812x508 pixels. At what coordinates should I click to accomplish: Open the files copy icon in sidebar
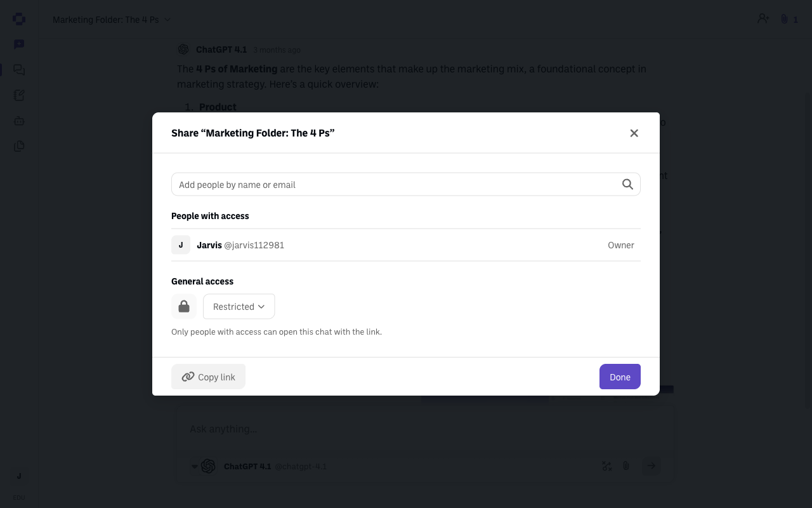coord(19,146)
